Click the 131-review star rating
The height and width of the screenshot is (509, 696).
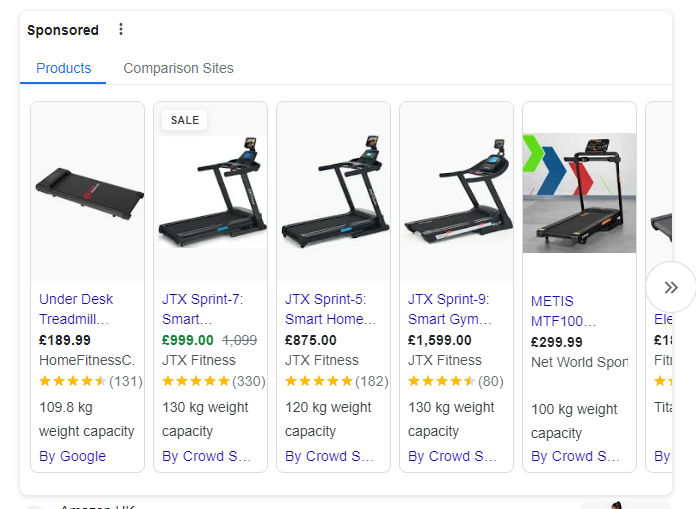pyautogui.click(x=91, y=381)
